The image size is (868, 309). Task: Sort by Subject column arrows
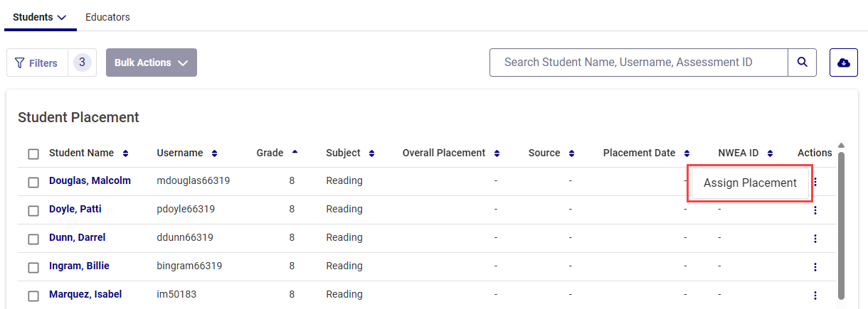pyautogui.click(x=371, y=153)
